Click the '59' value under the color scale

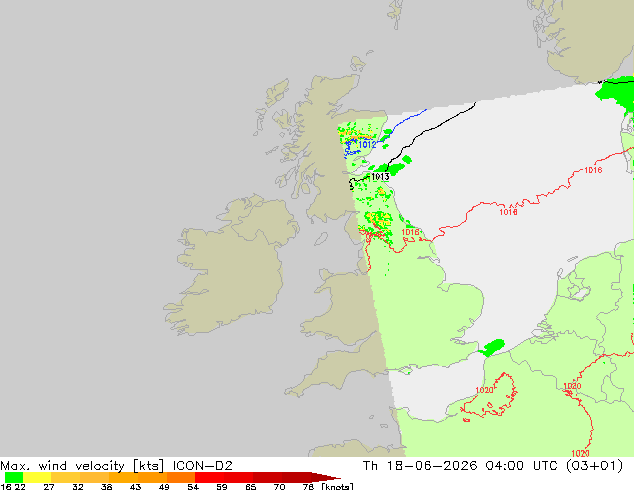[222, 487]
